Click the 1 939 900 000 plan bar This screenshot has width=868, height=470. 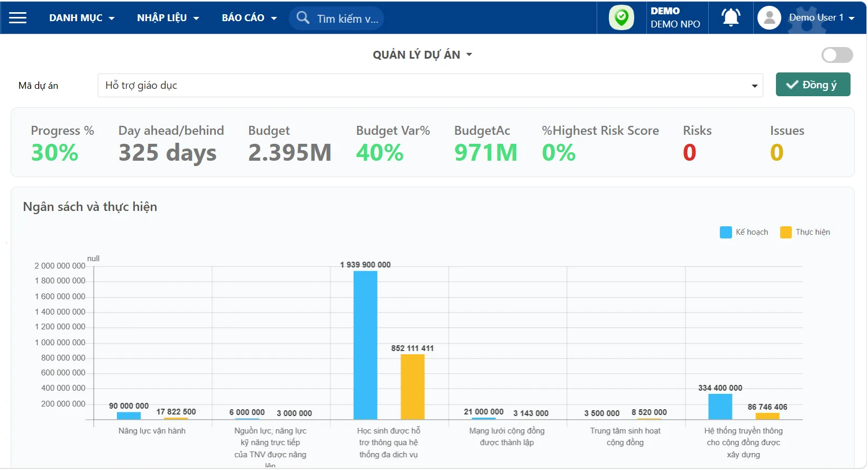pos(366,345)
